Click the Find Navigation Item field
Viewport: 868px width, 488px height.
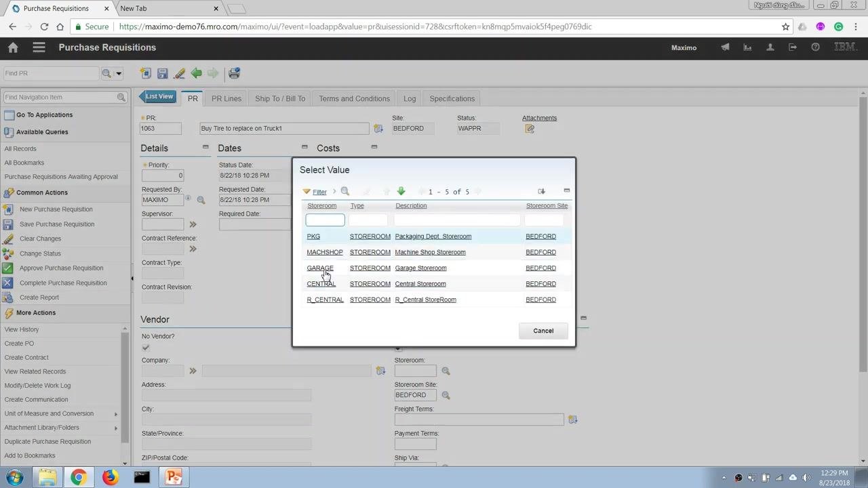coord(60,97)
